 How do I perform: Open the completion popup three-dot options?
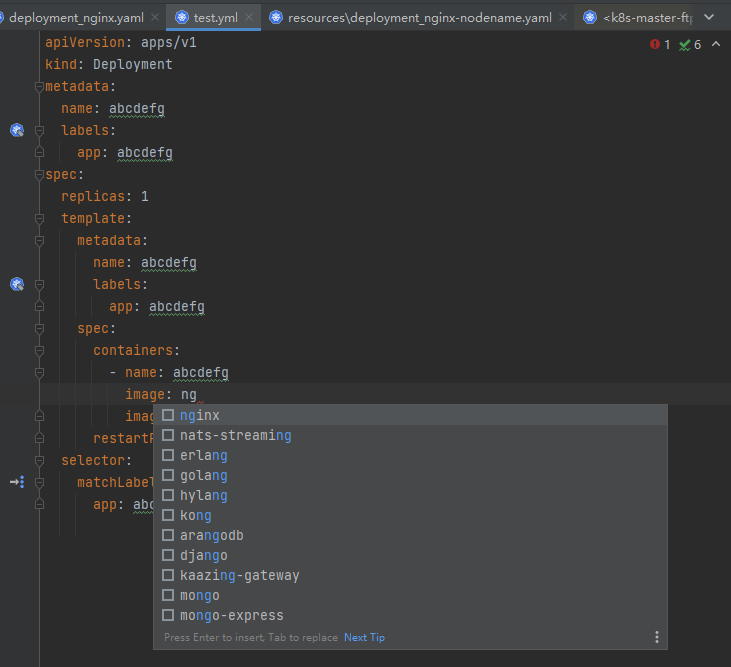656,637
